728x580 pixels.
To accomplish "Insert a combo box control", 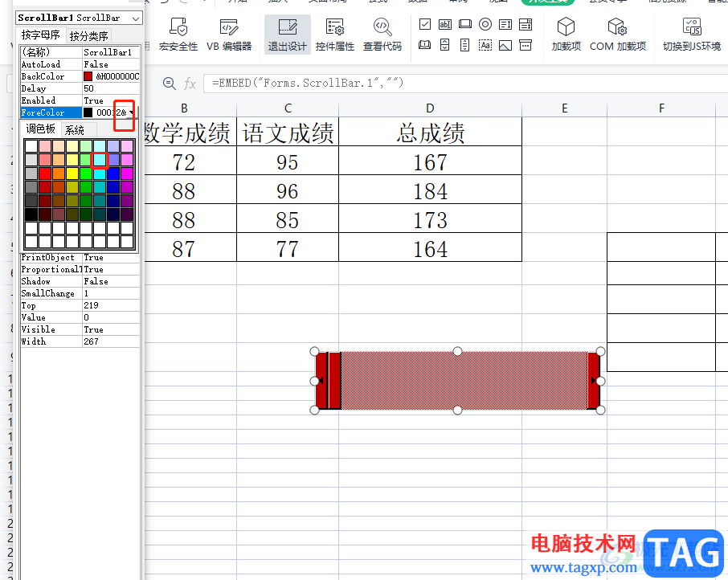I will coord(526,24).
